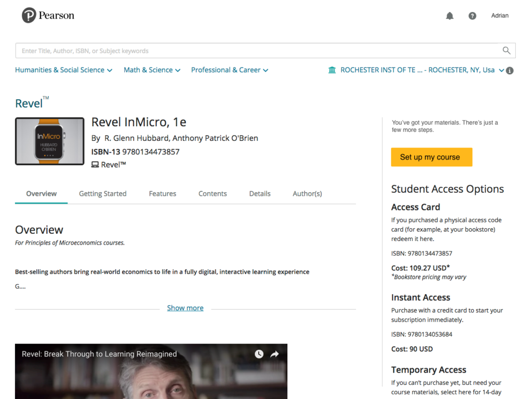Click Cost: 109.27 USD text

(421, 268)
